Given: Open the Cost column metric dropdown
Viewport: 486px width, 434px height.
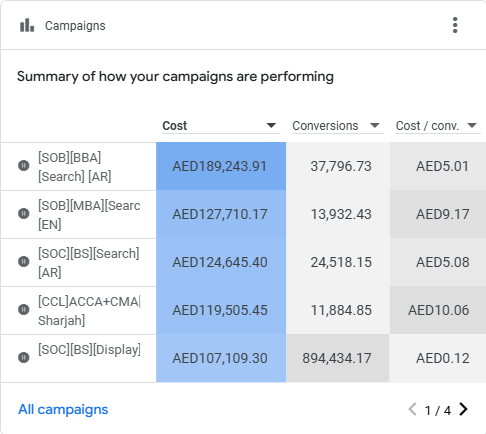Looking at the screenshot, I should tap(221, 126).
